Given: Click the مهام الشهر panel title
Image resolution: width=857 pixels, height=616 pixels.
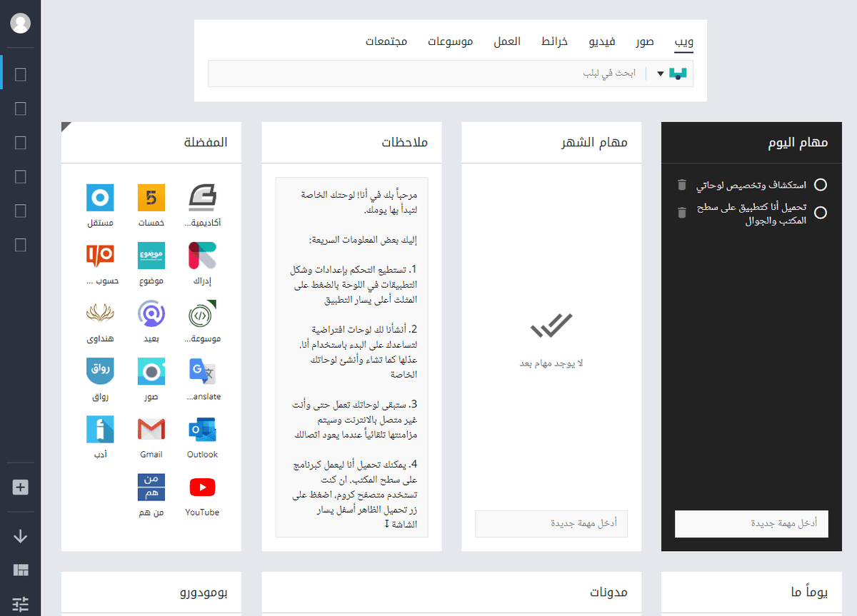Looking at the screenshot, I should 595,142.
